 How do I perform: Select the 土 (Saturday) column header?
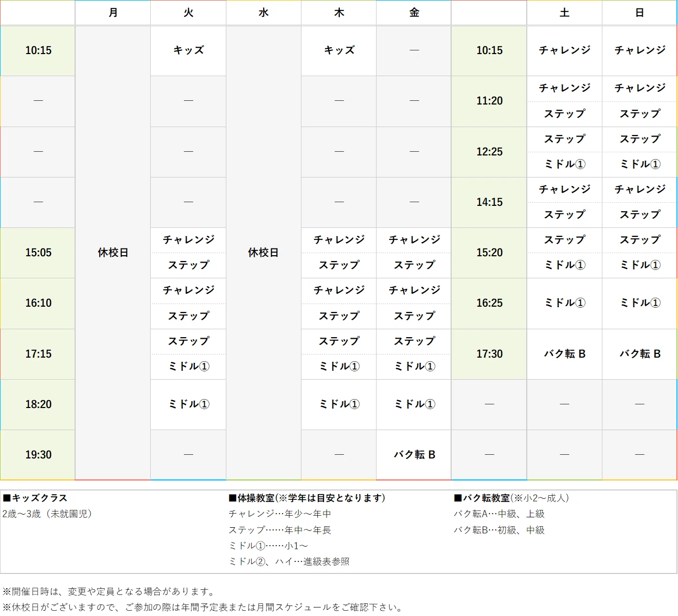pyautogui.click(x=564, y=13)
